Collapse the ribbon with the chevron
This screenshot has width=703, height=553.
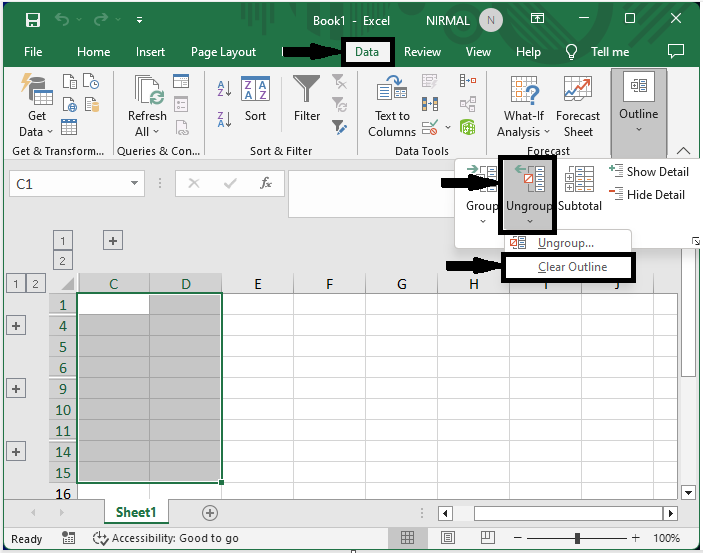pyautogui.click(x=683, y=150)
